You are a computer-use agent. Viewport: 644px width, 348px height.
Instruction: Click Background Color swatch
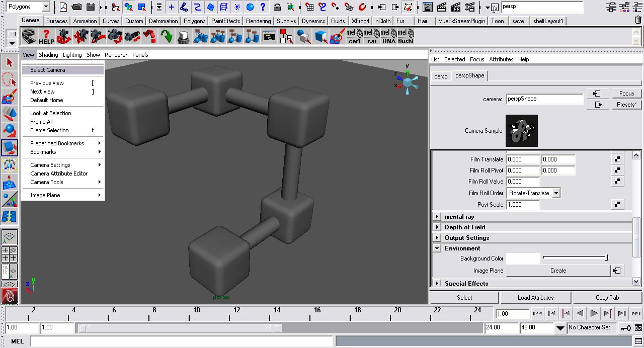pyautogui.click(x=522, y=258)
